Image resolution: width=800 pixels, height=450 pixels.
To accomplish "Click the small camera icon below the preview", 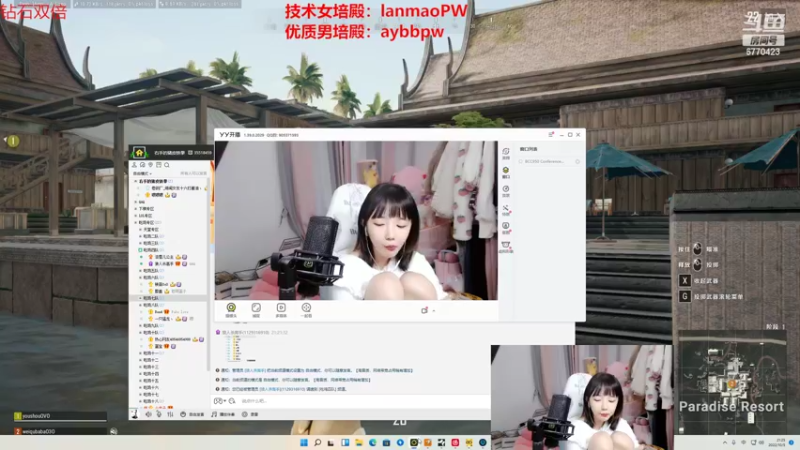I will click(424, 310).
